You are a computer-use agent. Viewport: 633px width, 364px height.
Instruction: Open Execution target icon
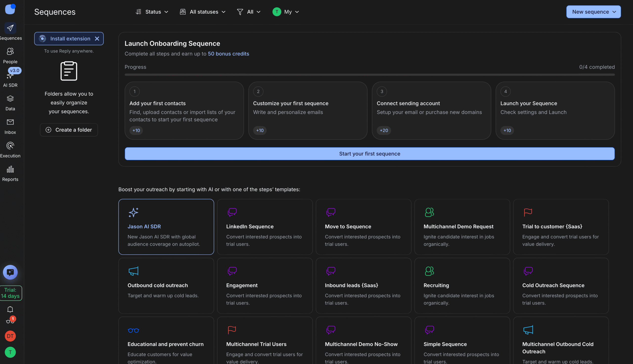pyautogui.click(x=10, y=146)
